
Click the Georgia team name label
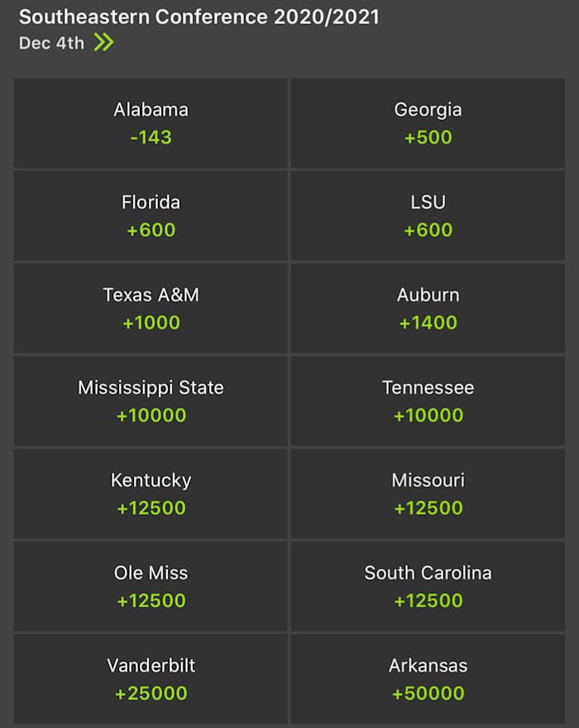click(427, 108)
